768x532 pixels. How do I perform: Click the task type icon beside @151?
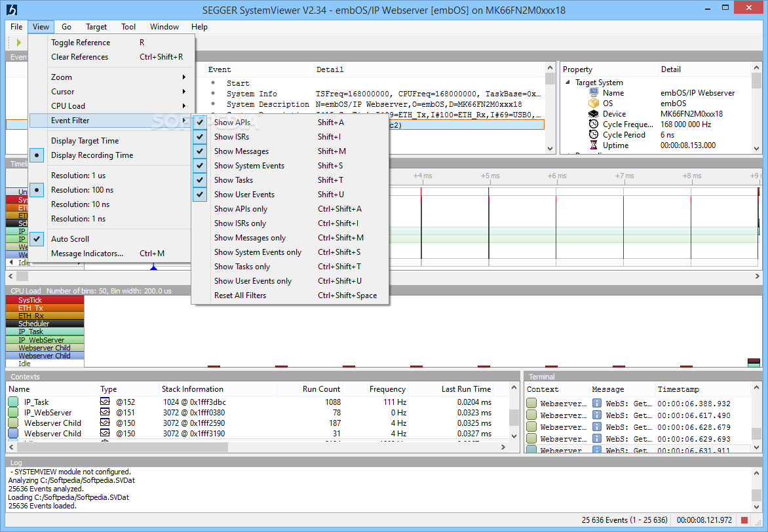coord(105,413)
